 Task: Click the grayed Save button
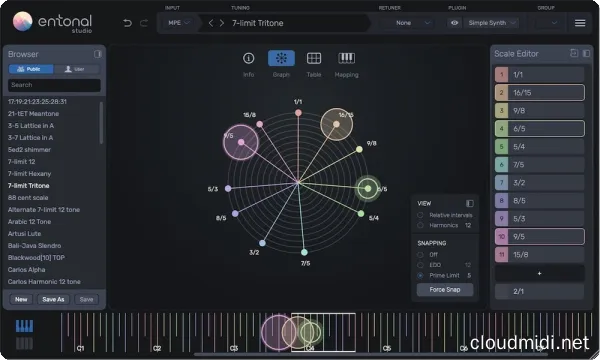(86, 299)
